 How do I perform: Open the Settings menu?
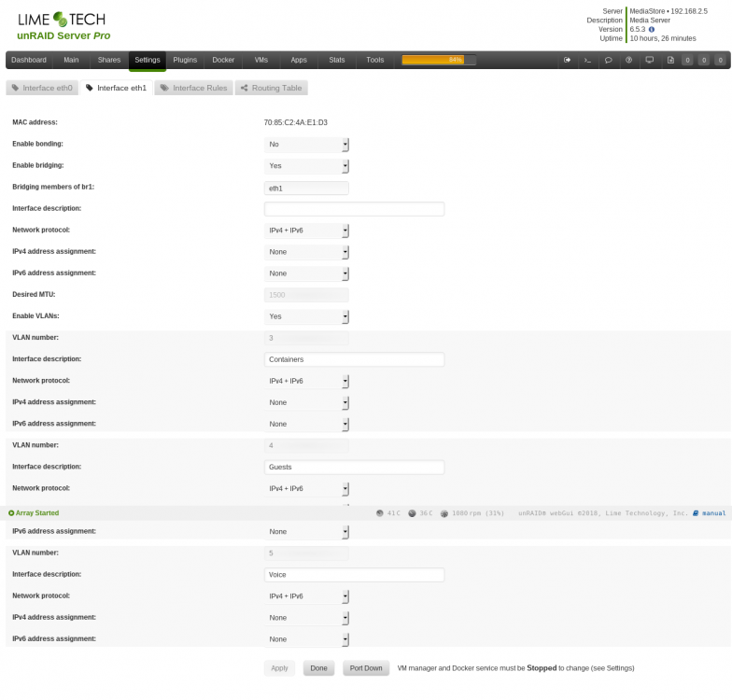point(148,60)
